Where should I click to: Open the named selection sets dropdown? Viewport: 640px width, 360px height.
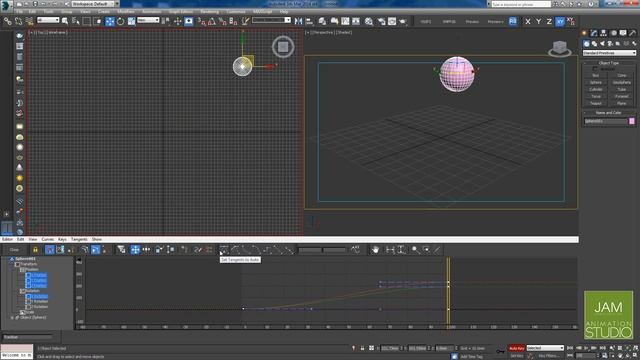tap(271, 20)
